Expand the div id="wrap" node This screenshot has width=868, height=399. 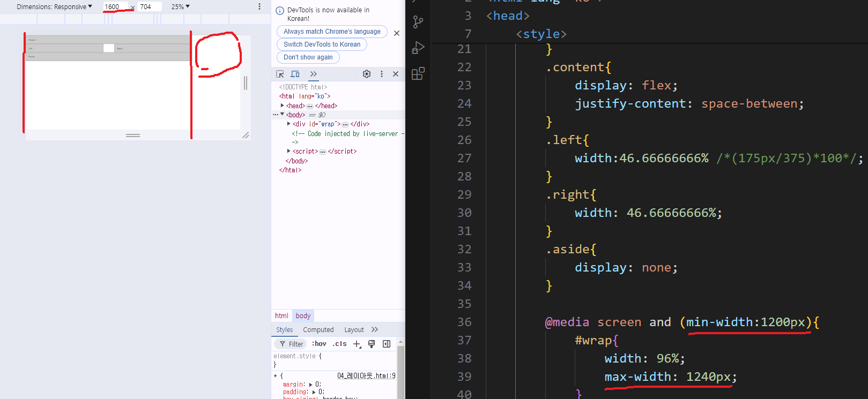[x=289, y=124]
